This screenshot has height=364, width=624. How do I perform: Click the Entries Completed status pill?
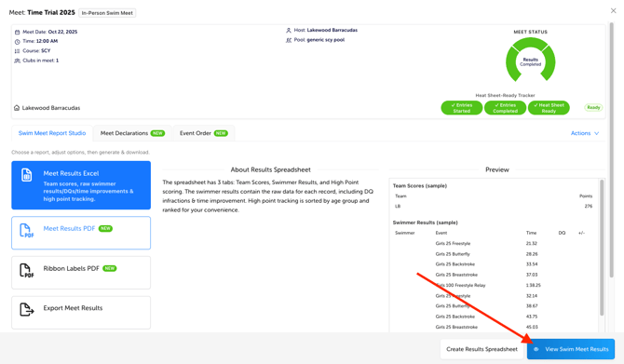click(505, 108)
